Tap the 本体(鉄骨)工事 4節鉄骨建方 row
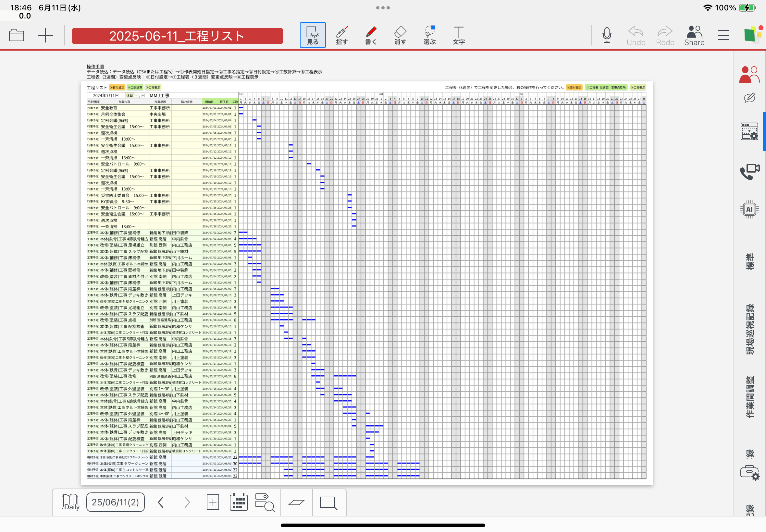Screen dimensions: 766x532 pyautogui.click(x=124, y=239)
